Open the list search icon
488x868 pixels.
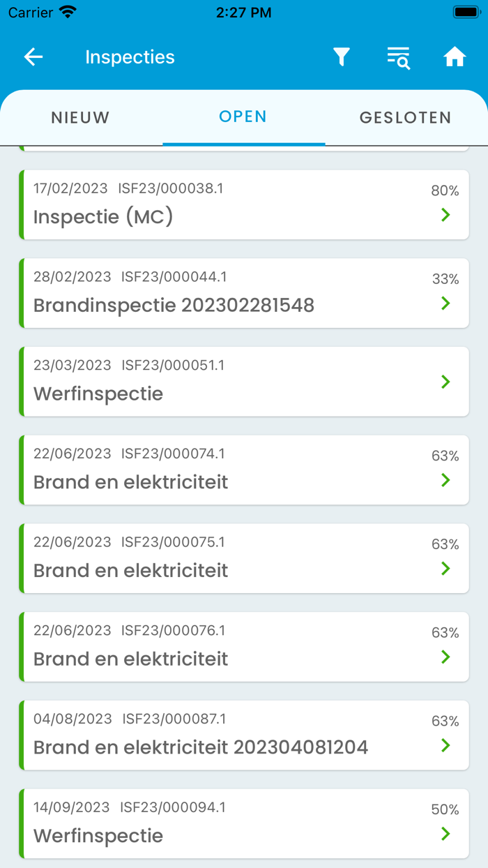point(398,58)
